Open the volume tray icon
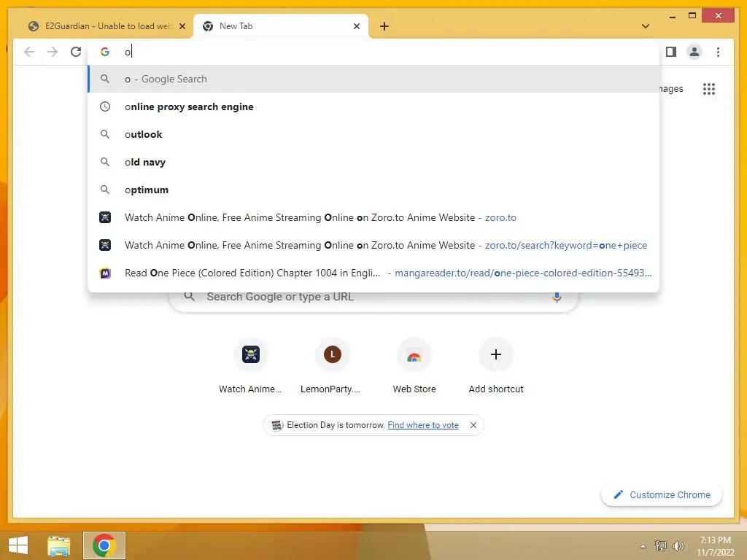Screen dimensions: 747x560 (x=678, y=545)
